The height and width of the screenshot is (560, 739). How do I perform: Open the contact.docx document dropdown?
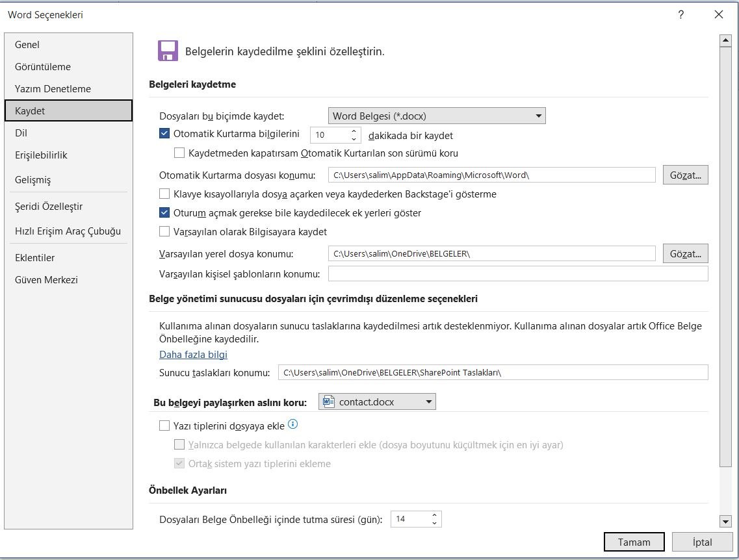(377, 401)
